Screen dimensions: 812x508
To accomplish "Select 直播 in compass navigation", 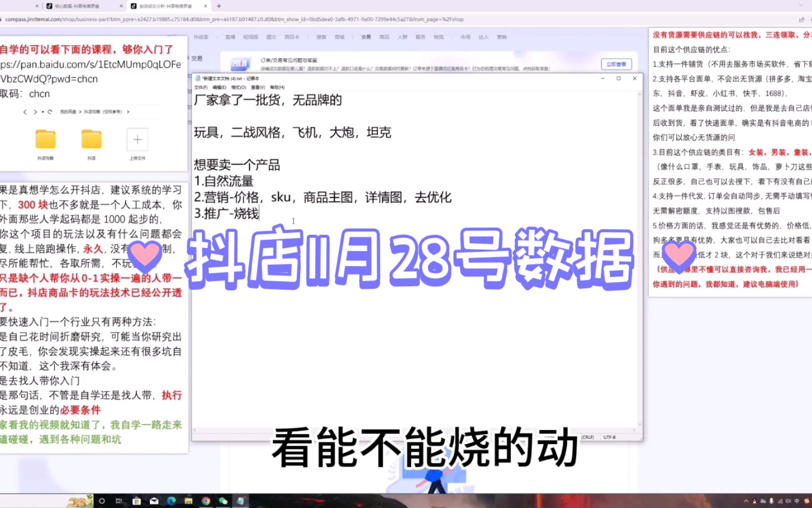I will coord(230,37).
